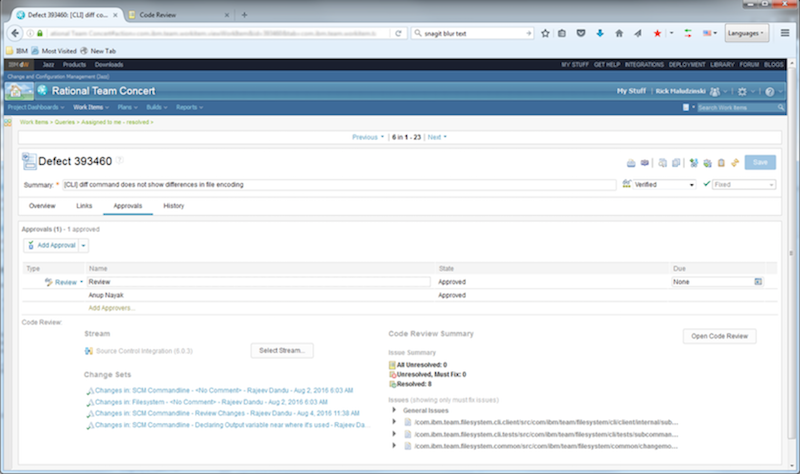Open the gear administration menu

742,91
